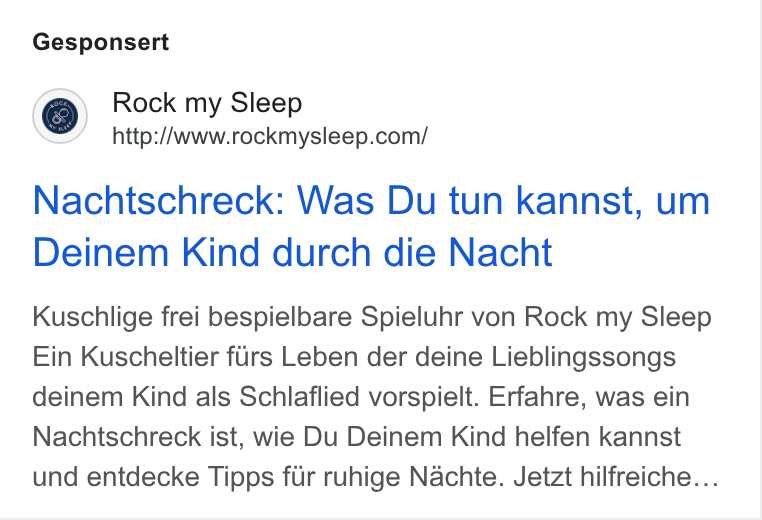762x520 pixels.
Task: Select the word "Nachtschreck:" in the blue headline
Action: click(x=158, y=200)
